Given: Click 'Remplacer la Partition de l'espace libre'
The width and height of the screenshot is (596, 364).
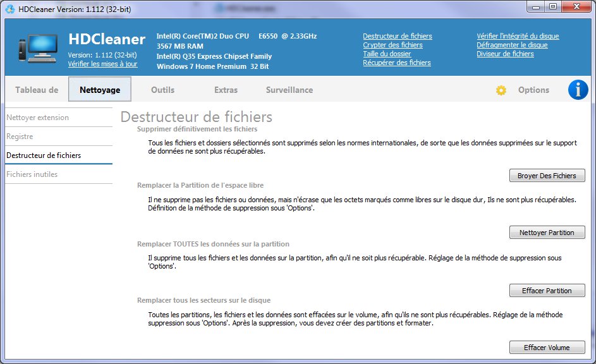Looking at the screenshot, I should [200, 185].
